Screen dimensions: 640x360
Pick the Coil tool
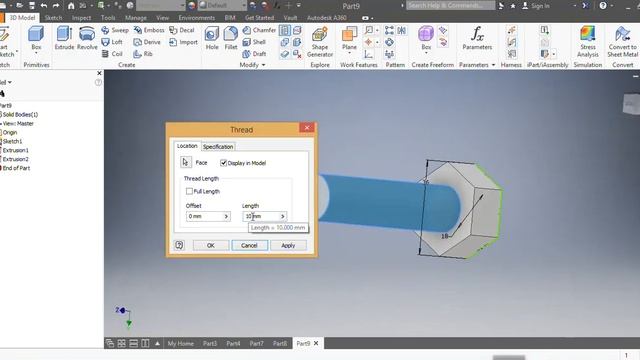click(111, 54)
